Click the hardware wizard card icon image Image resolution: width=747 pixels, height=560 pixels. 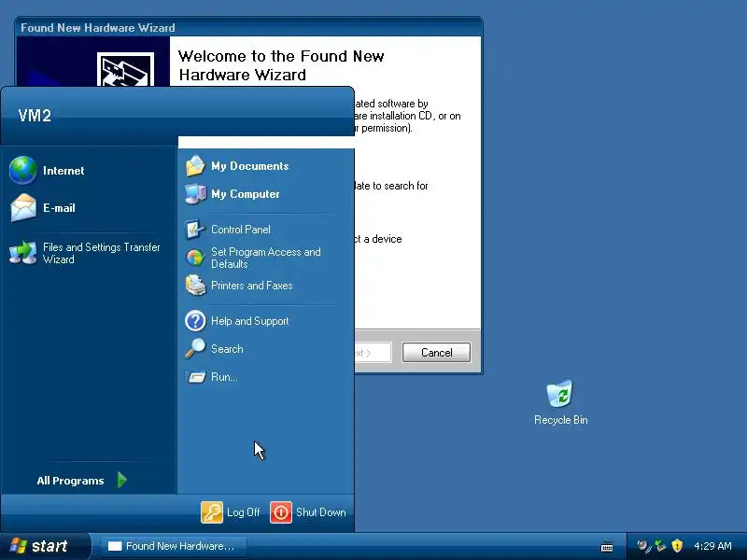click(125, 69)
